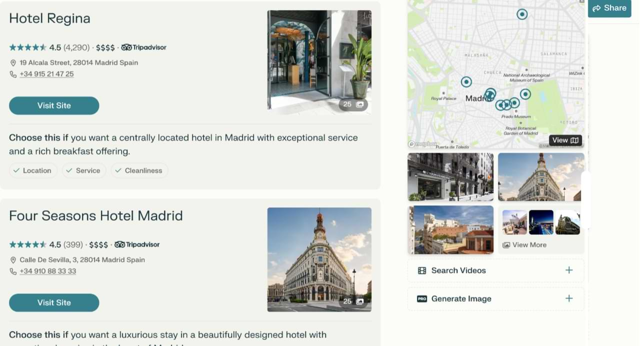Click View More images
The height and width of the screenshot is (346, 644).
[x=524, y=245]
